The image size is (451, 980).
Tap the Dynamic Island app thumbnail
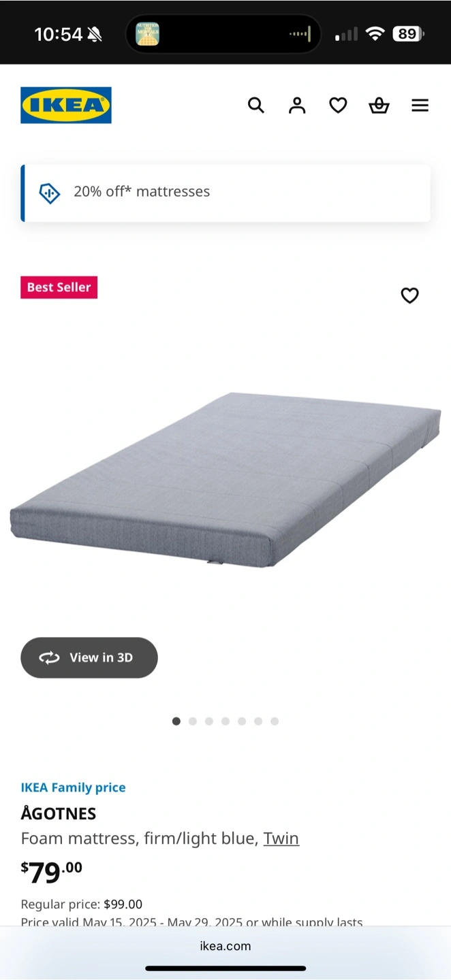click(x=148, y=34)
